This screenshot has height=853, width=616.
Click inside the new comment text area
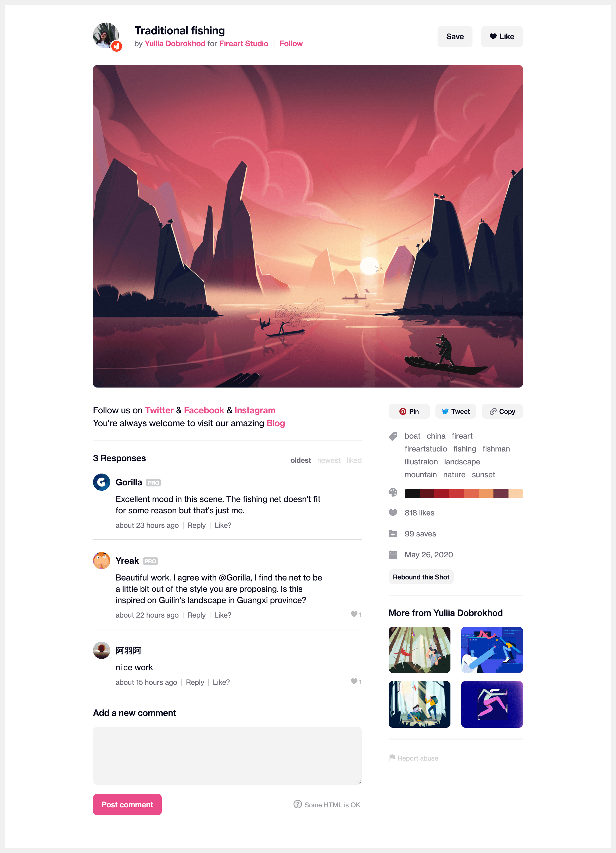coord(227,756)
